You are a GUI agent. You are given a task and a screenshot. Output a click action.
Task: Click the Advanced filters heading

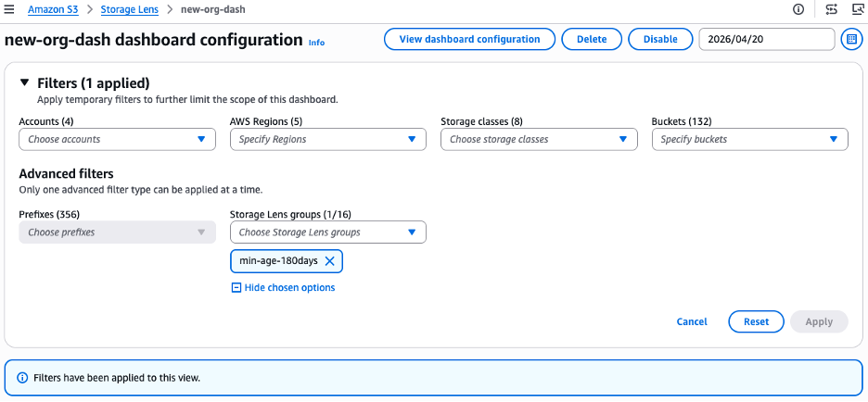[67, 173]
